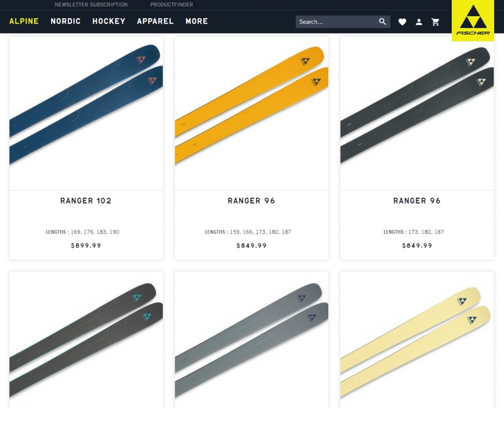Image resolution: width=504 pixels, height=430 pixels.
Task: Expand the More menu
Action: (197, 21)
